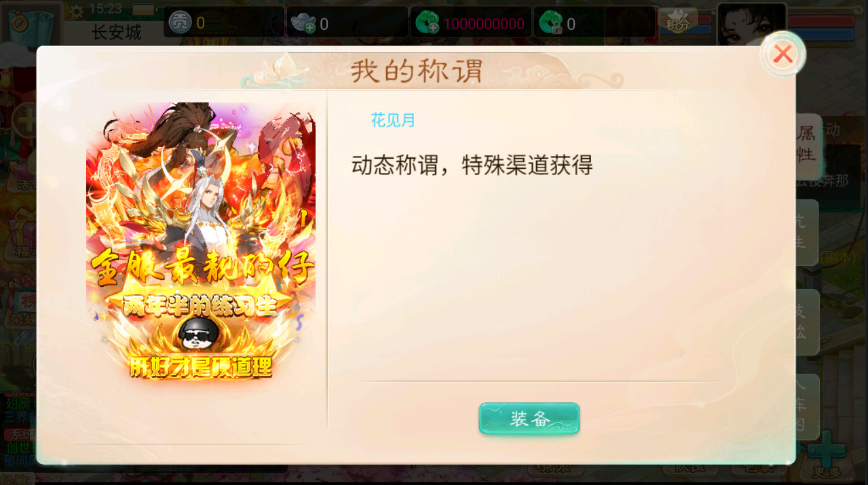Tap the 贡 contribution coin icon
This screenshot has height=485, width=868.
point(179,22)
